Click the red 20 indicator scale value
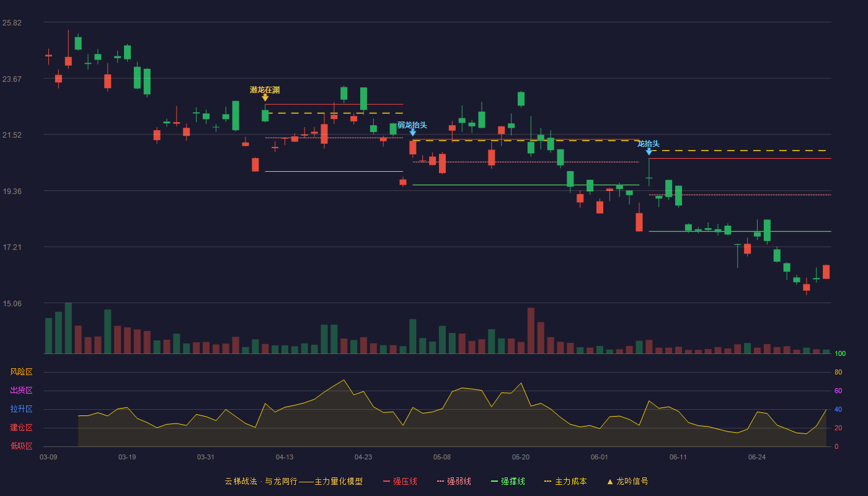Screen dimensions: 868x496 pos(838,428)
